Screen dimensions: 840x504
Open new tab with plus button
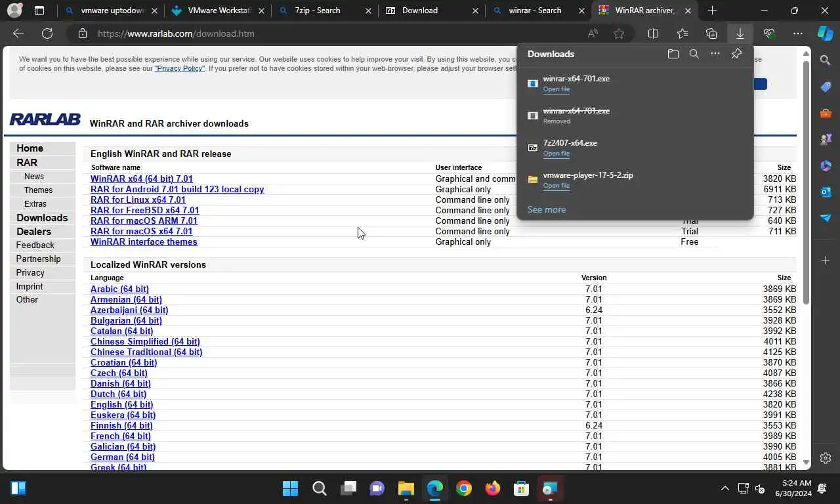point(712,10)
